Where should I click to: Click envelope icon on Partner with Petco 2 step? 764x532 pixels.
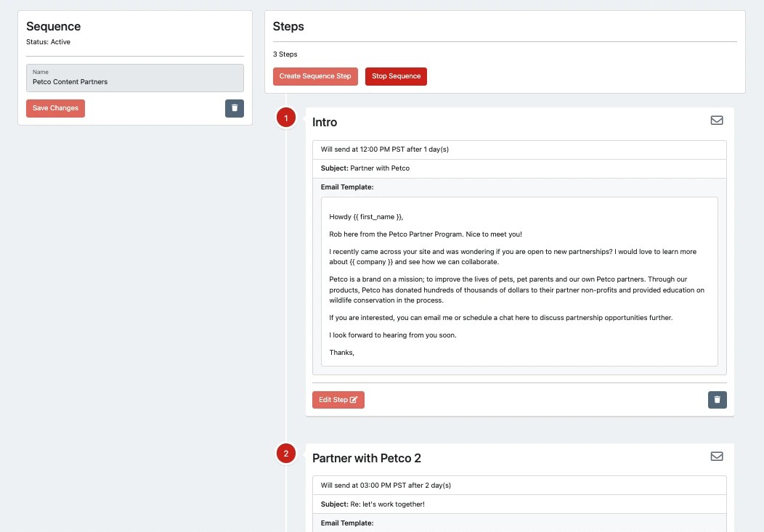[717, 456]
